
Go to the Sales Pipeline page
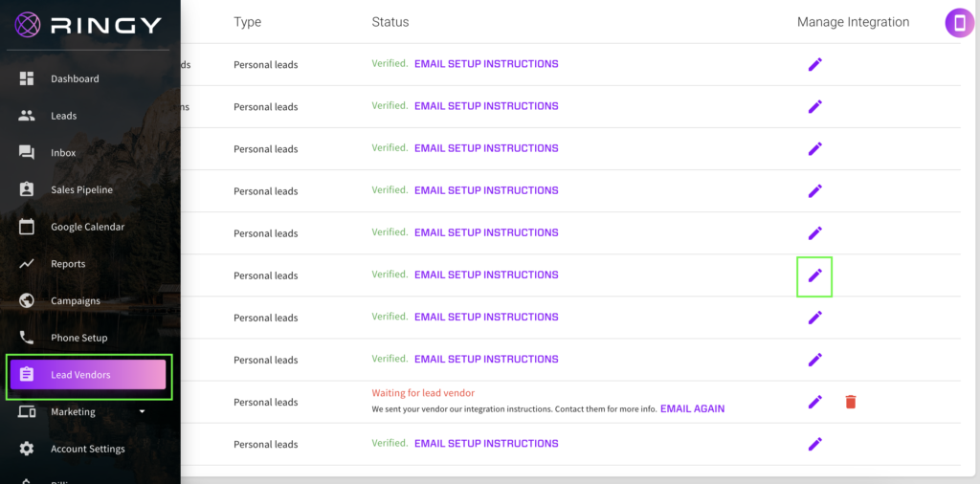(x=81, y=190)
